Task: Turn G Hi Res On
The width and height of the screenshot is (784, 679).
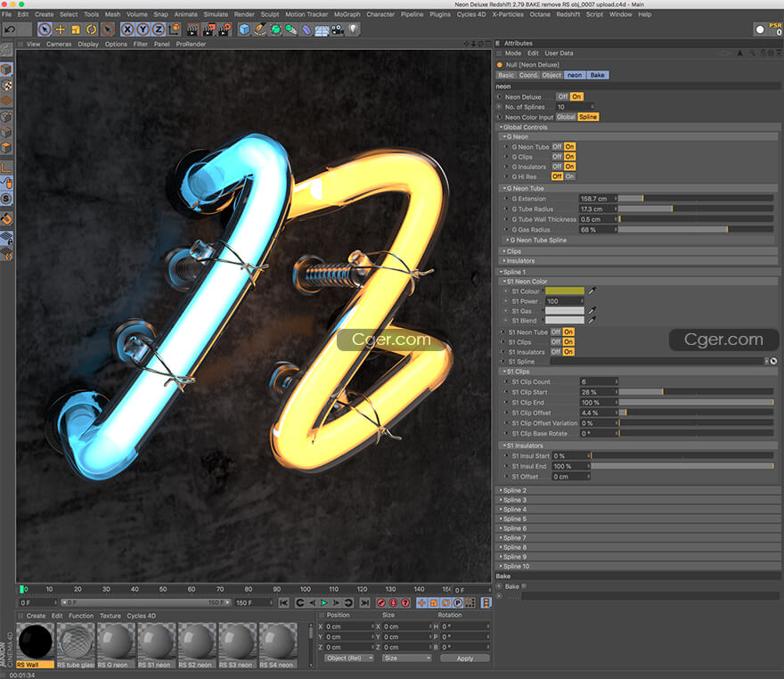Action: pos(569,176)
